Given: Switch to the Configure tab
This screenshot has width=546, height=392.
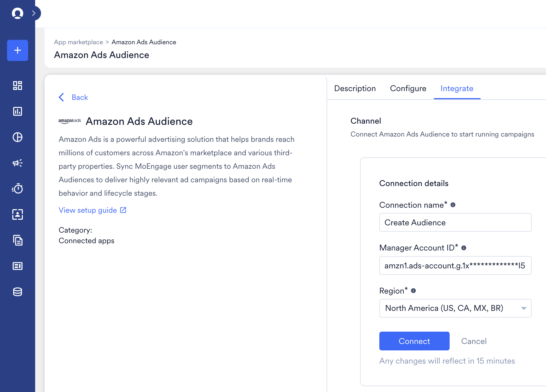Looking at the screenshot, I should [x=408, y=88].
